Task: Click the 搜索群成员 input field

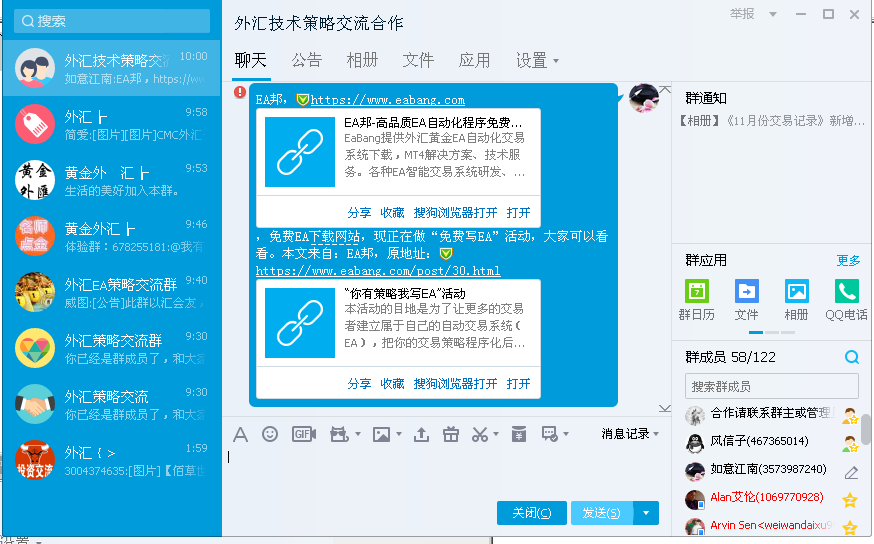Action: [x=771, y=386]
